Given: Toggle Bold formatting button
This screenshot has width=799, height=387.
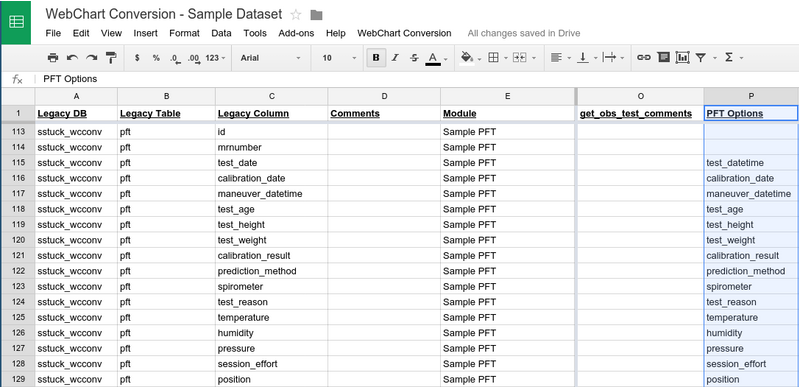Looking at the screenshot, I should coord(376,58).
